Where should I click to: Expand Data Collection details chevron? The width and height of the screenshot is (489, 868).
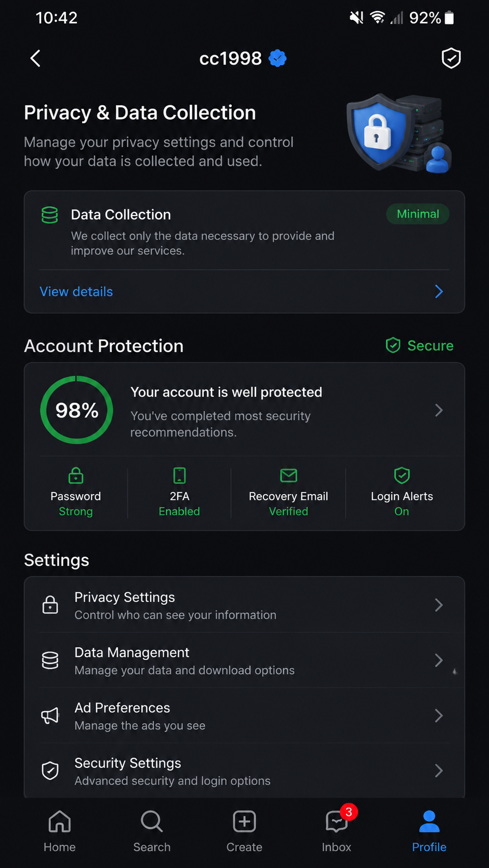439,292
